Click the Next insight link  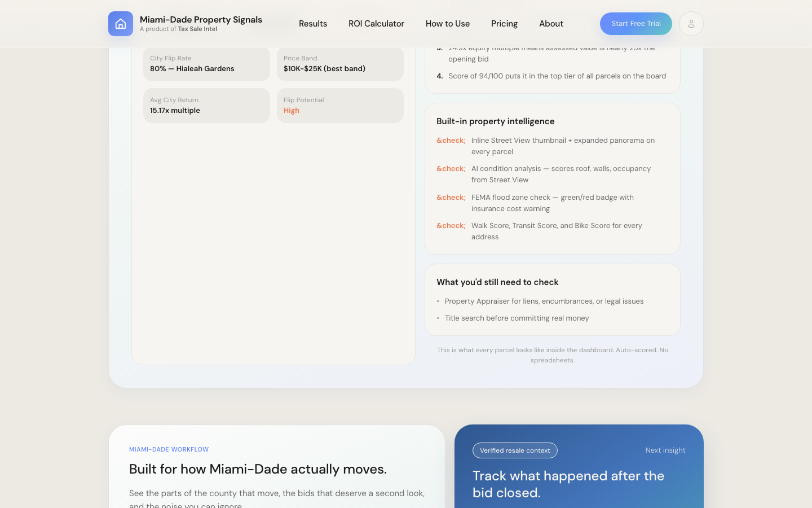(665, 450)
